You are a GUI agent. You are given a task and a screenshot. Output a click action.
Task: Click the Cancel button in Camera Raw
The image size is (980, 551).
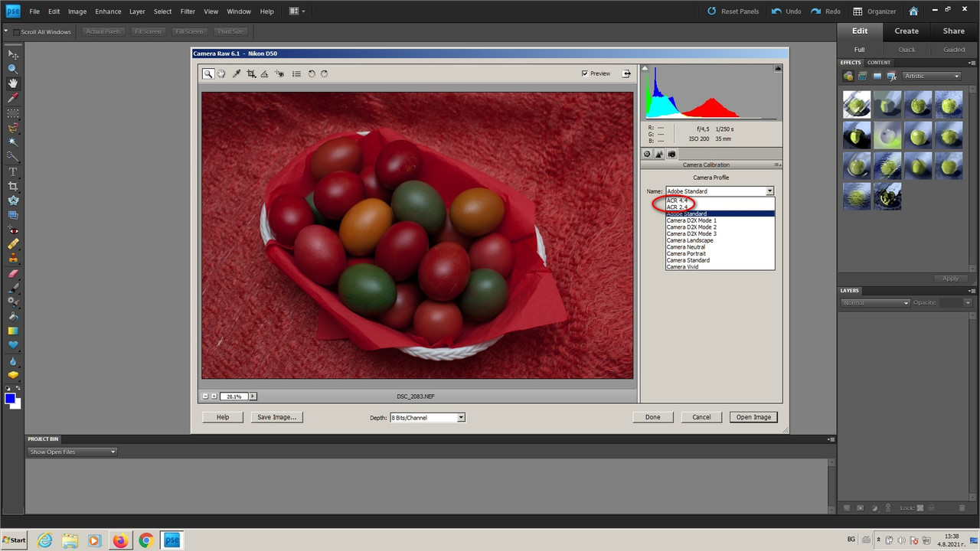[701, 417]
